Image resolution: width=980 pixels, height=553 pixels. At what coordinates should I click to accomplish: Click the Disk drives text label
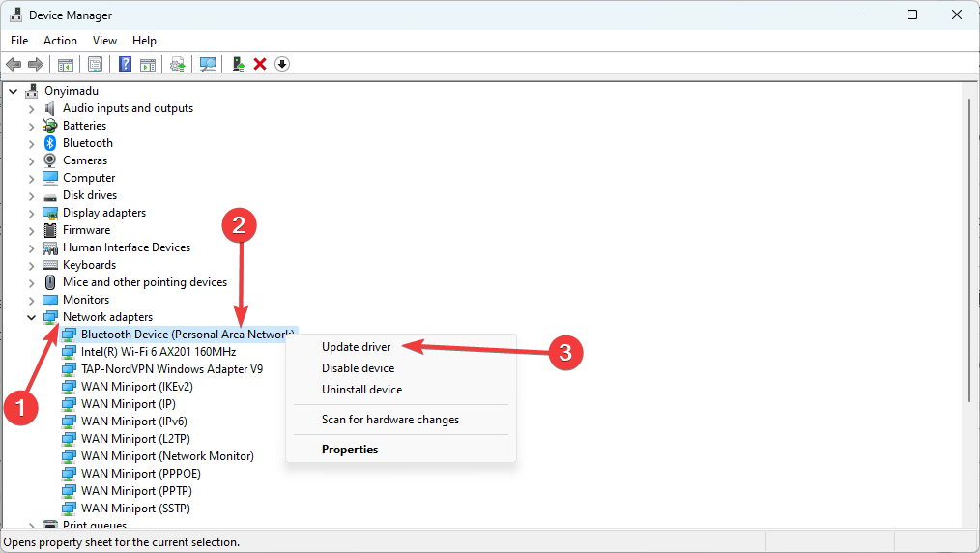pyautogui.click(x=89, y=195)
